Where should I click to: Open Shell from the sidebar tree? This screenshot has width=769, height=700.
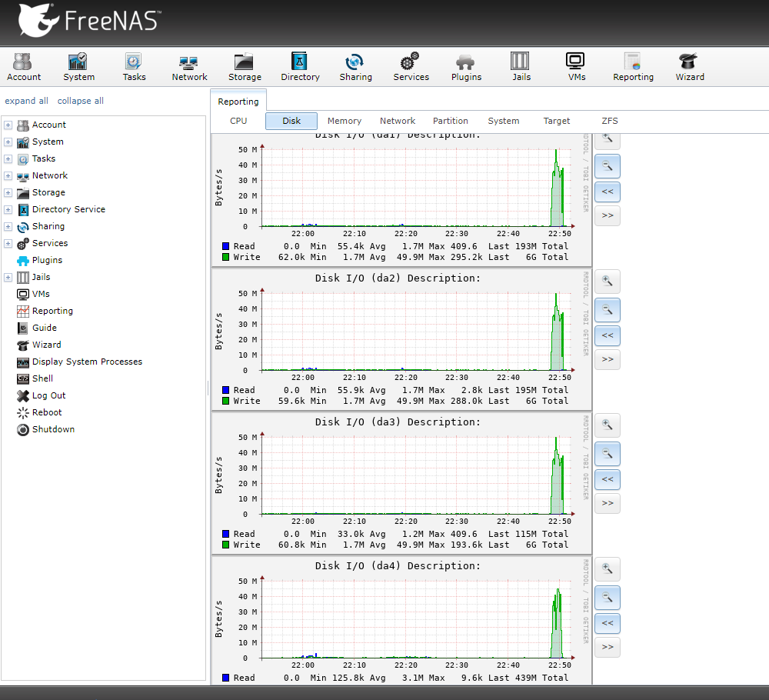coord(42,378)
